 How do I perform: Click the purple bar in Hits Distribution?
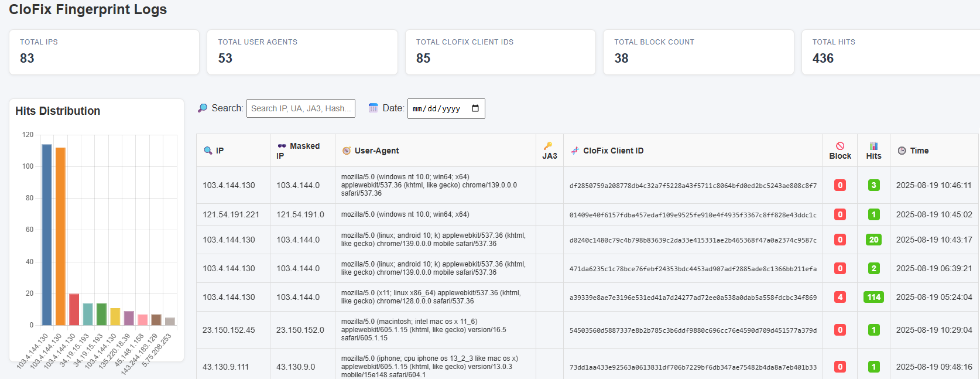point(129,318)
